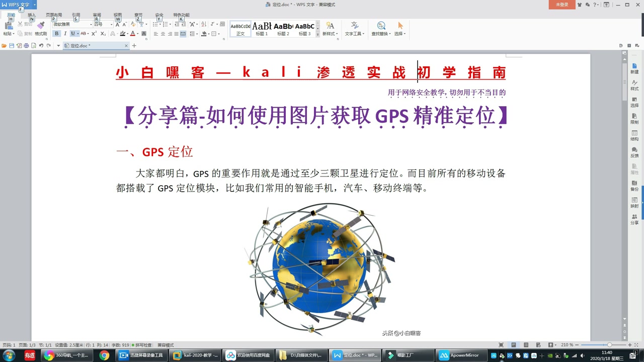The width and height of the screenshot is (644, 362).
Task: Open the quick access toolbar customize arrow
Action: click(x=58, y=46)
